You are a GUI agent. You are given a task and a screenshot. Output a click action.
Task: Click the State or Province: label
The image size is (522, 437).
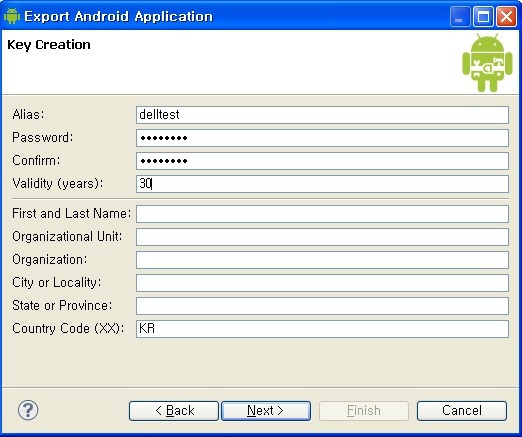pyautogui.click(x=62, y=305)
